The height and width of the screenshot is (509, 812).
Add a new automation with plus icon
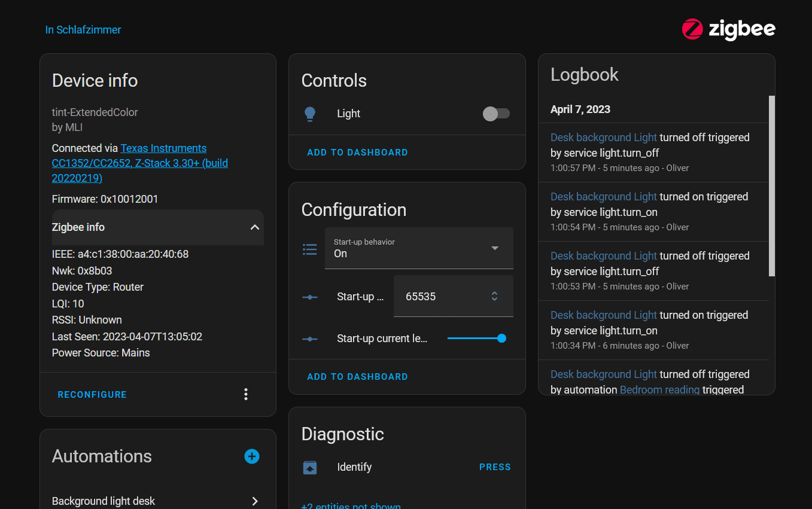coord(252,456)
